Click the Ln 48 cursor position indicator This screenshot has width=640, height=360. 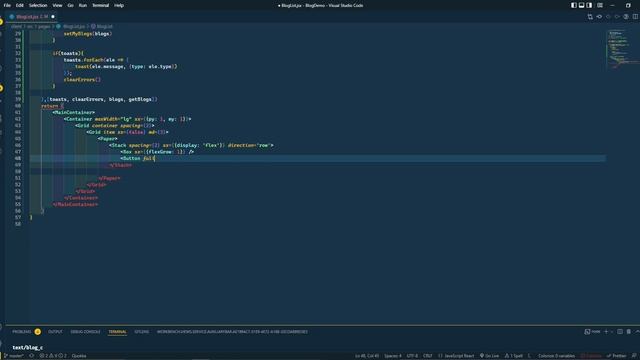[x=367, y=356]
